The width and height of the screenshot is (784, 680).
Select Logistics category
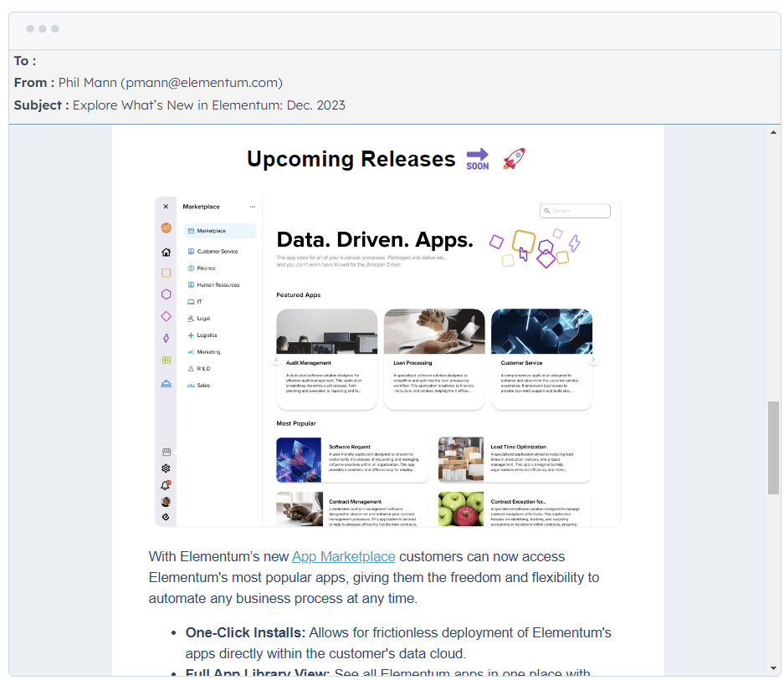(202, 335)
